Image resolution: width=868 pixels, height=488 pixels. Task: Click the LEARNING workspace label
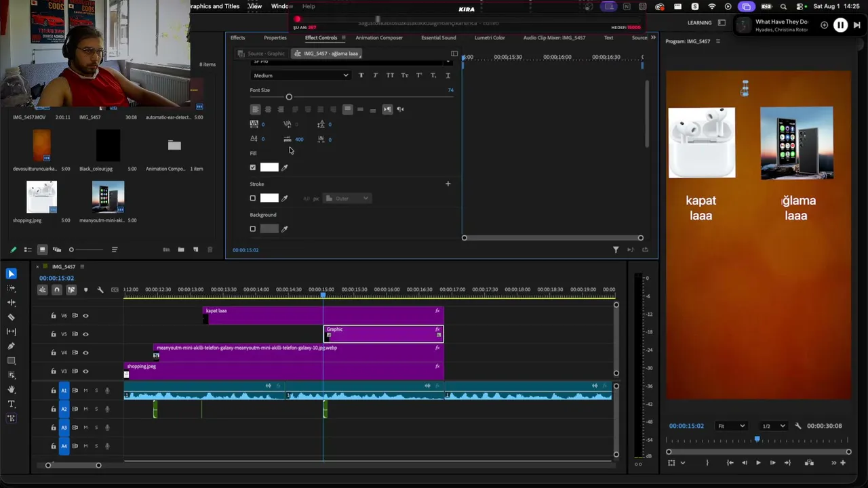699,23
